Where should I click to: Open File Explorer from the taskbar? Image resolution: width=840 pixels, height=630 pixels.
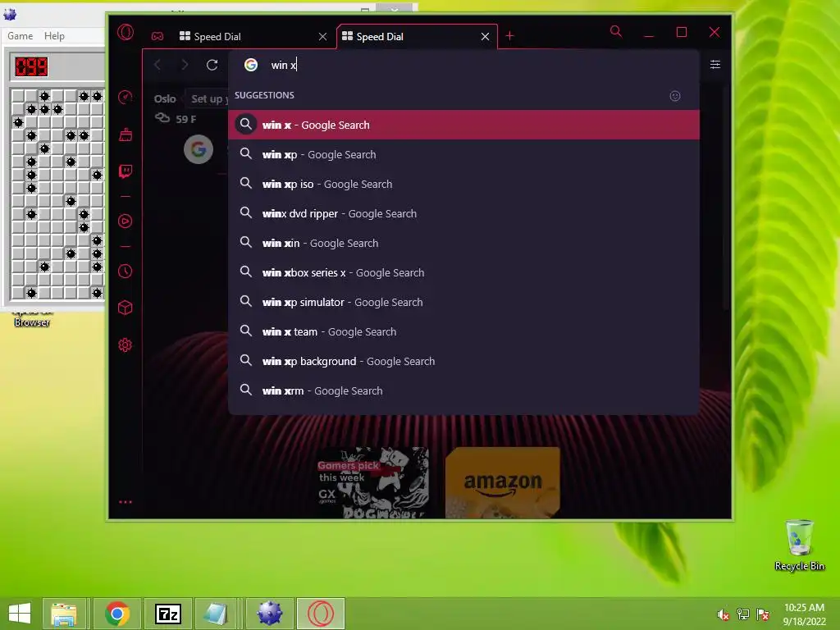pos(64,614)
